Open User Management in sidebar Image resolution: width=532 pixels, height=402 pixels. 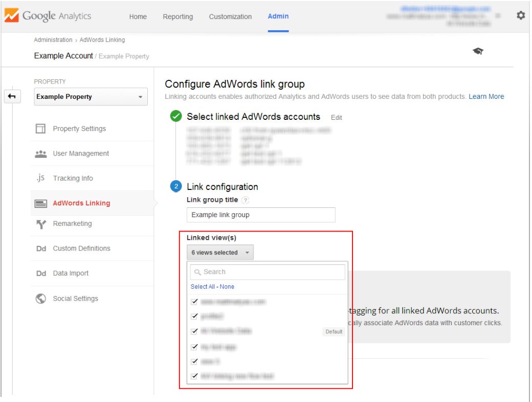tap(81, 154)
